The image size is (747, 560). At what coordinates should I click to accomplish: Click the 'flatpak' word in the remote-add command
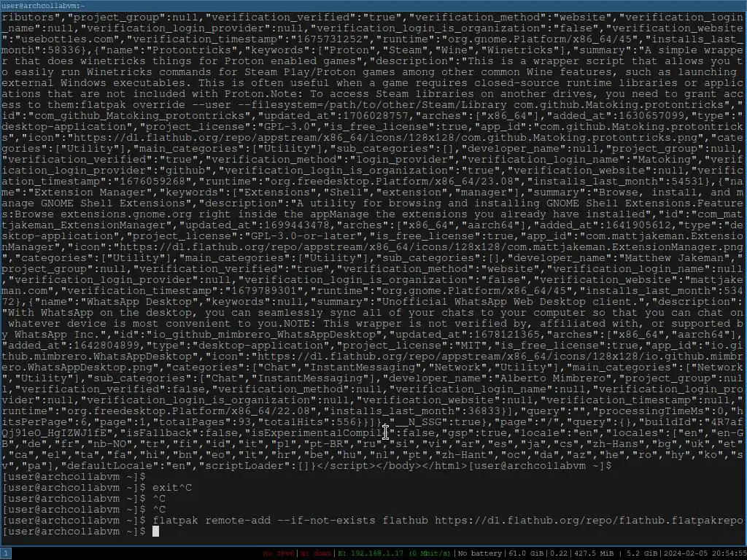coord(175,521)
